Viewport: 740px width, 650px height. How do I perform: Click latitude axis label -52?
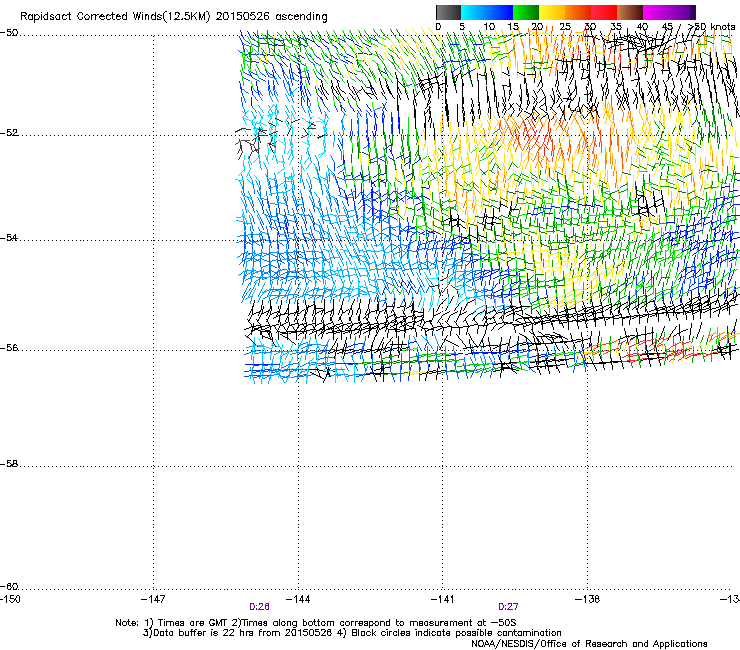point(9,133)
